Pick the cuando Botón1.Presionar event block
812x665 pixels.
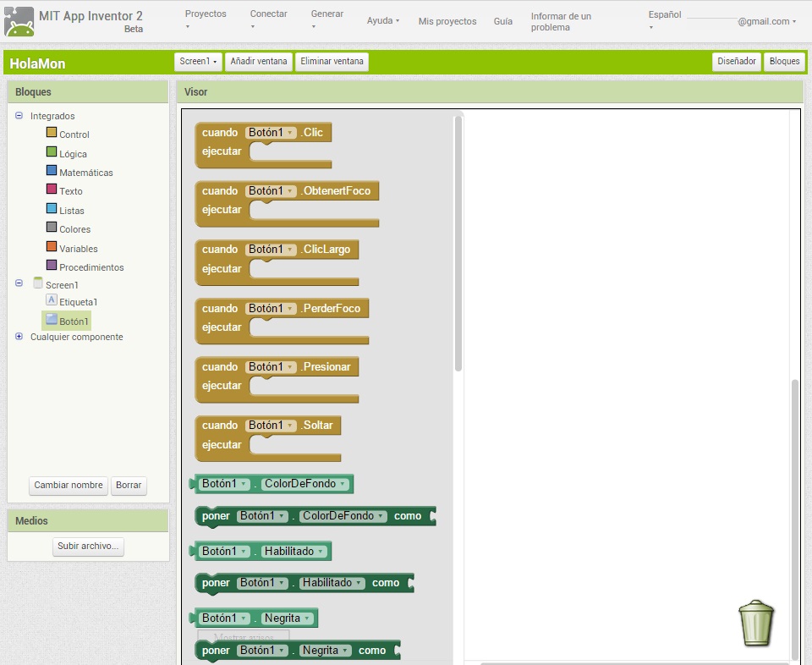click(277, 380)
